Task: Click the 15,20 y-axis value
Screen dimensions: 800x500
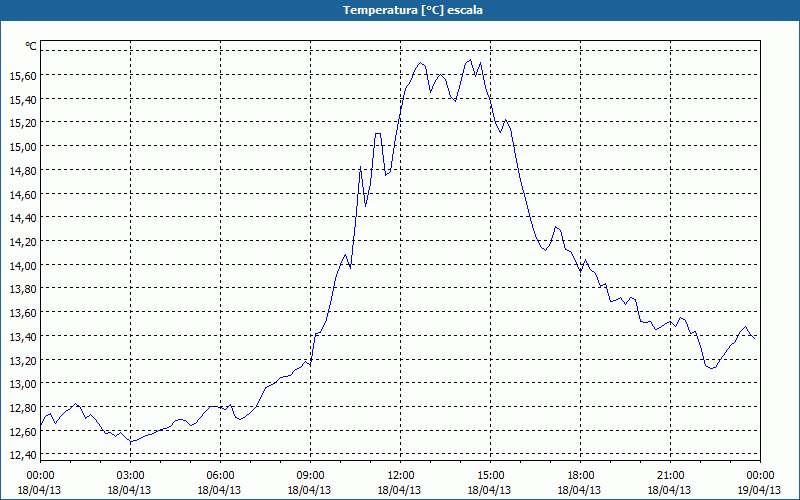Action: [23, 123]
